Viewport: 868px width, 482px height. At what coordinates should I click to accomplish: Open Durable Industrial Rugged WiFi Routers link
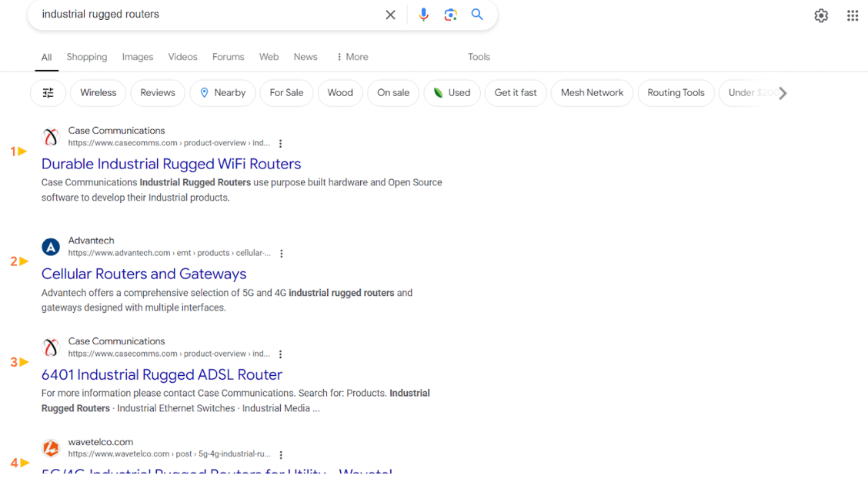click(x=171, y=164)
